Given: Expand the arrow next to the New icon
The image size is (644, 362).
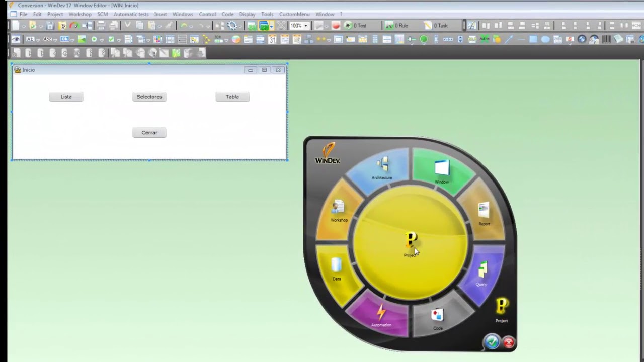Looking at the screenshot, I should [24, 27].
